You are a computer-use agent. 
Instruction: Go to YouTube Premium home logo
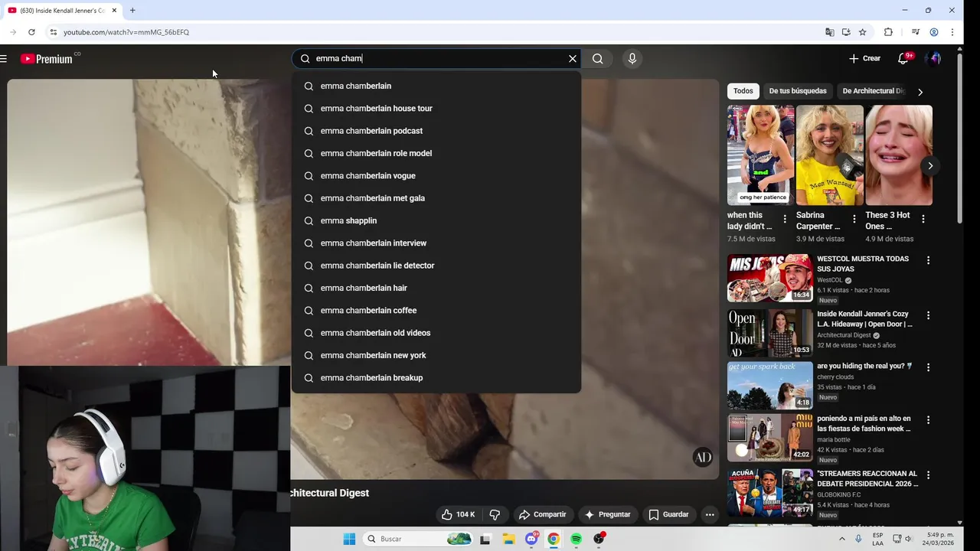click(x=47, y=59)
